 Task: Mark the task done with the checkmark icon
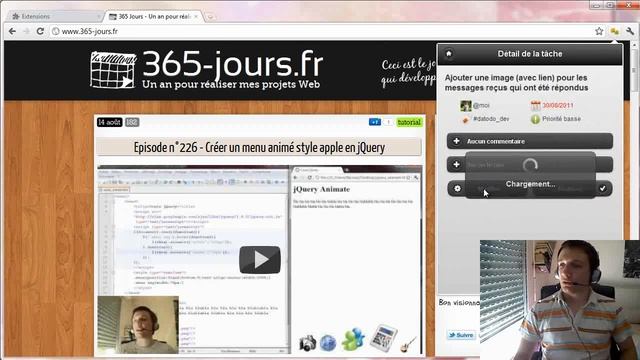pyautogui.click(x=602, y=188)
